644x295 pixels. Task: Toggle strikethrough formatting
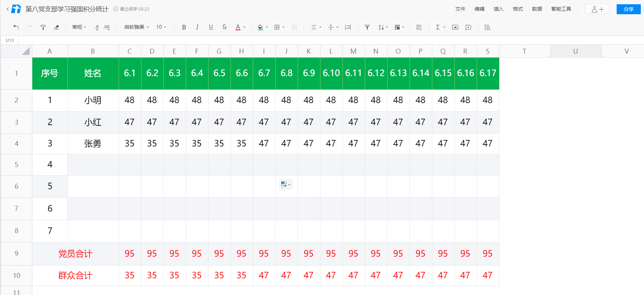click(x=224, y=27)
